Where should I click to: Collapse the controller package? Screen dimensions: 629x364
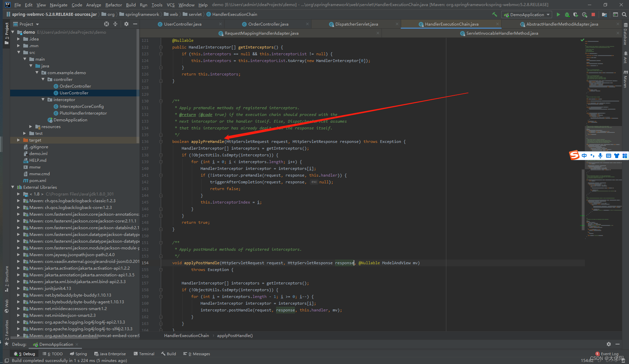point(43,79)
